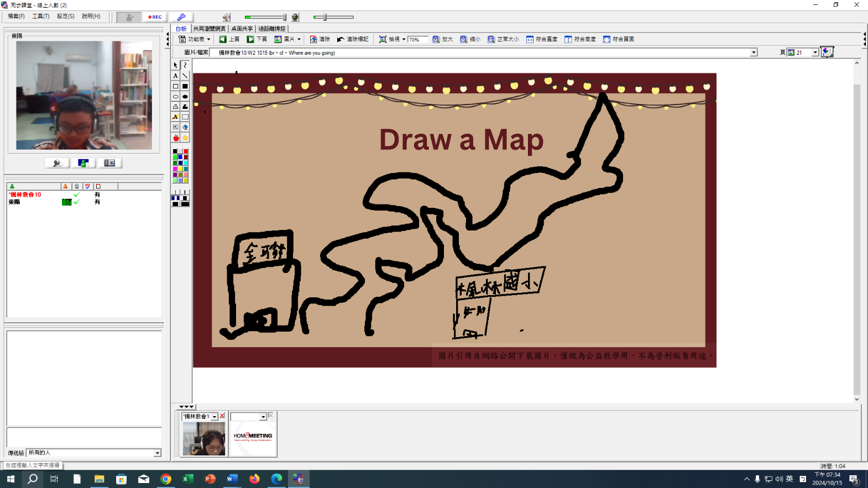Open the wrench settings icon
The image size is (868, 488).
[181, 17]
